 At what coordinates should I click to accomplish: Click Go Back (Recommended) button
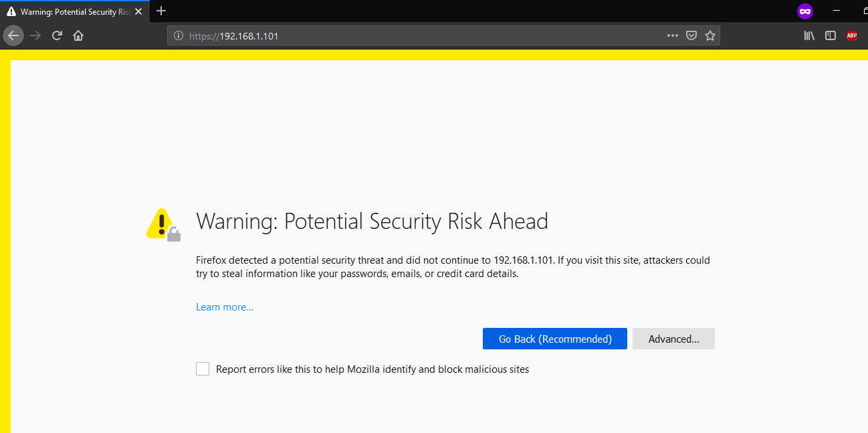coord(555,339)
